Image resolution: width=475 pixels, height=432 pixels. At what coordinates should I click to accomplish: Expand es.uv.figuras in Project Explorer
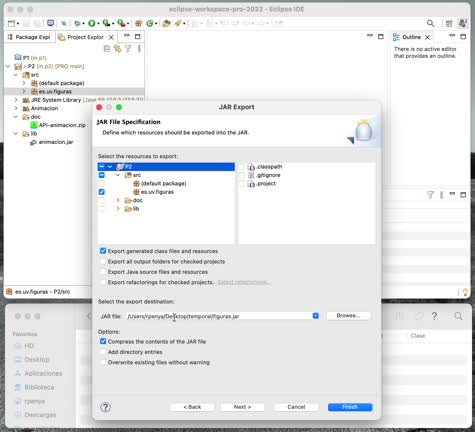pos(24,91)
